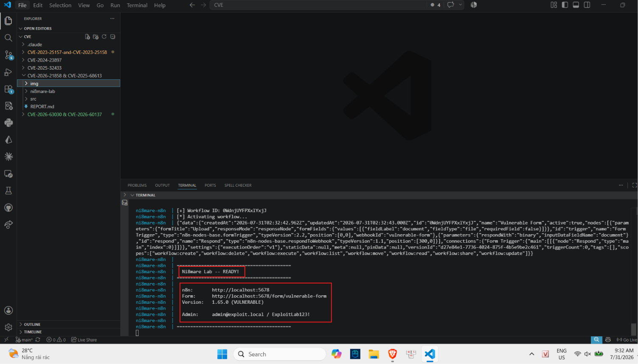Open errors and warnings count in status bar

56,340
